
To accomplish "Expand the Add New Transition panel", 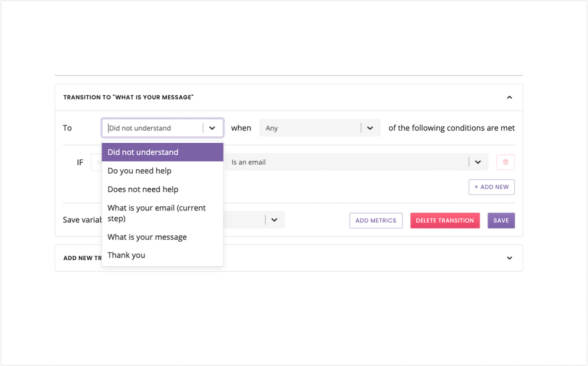I will tap(509, 258).
